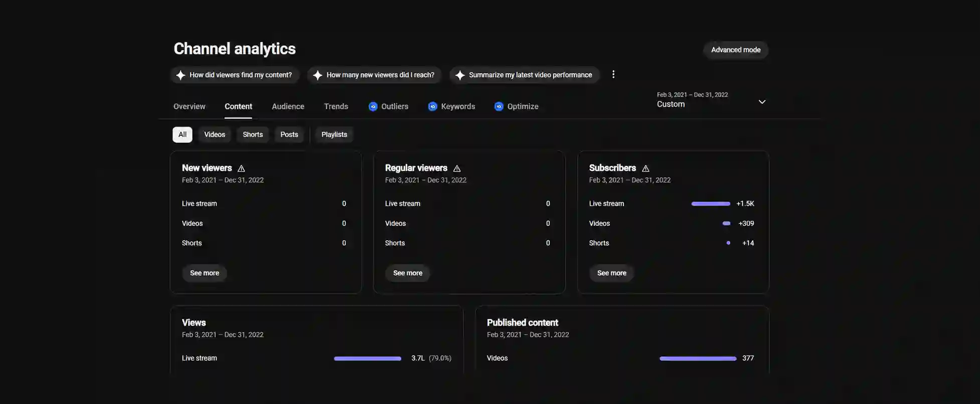Viewport: 980px width, 404px height.
Task: Click the Subscribers Shorts dot indicator
Action: [728, 243]
